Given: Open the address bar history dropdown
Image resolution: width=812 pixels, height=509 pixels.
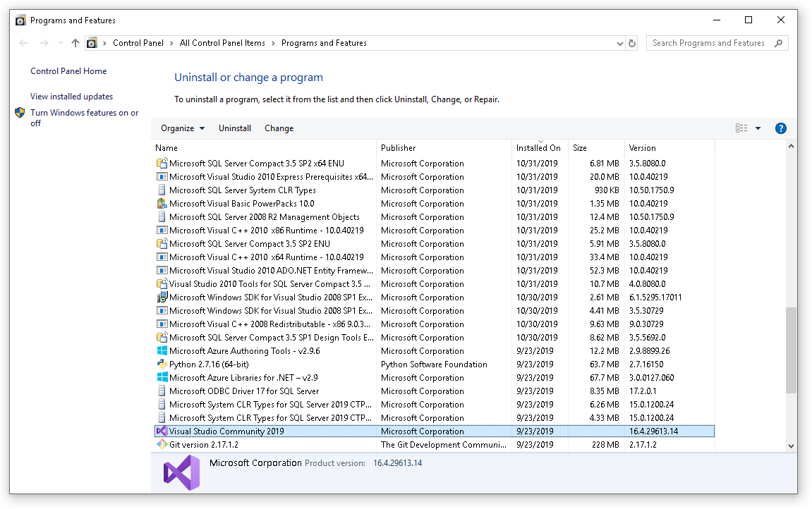Looking at the screenshot, I should [619, 44].
